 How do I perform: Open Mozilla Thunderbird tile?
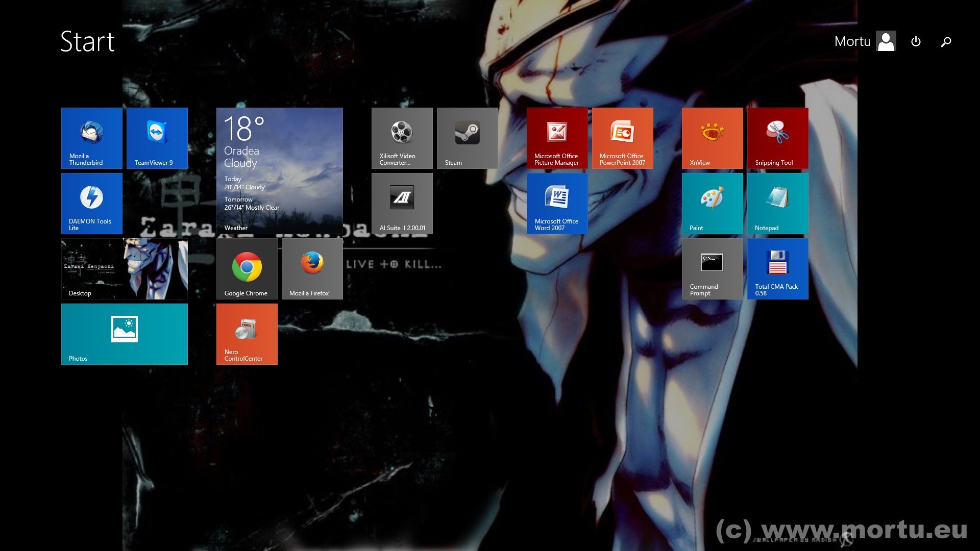click(92, 138)
